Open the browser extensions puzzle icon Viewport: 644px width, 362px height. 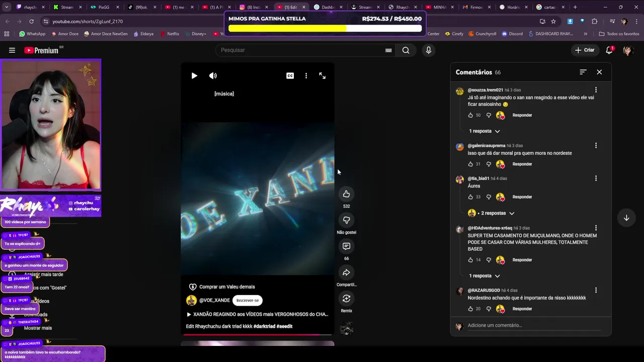tap(595, 22)
